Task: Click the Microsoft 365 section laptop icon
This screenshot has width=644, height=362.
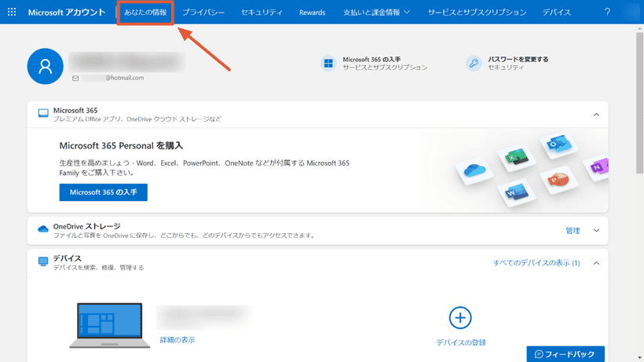Action: click(43, 113)
